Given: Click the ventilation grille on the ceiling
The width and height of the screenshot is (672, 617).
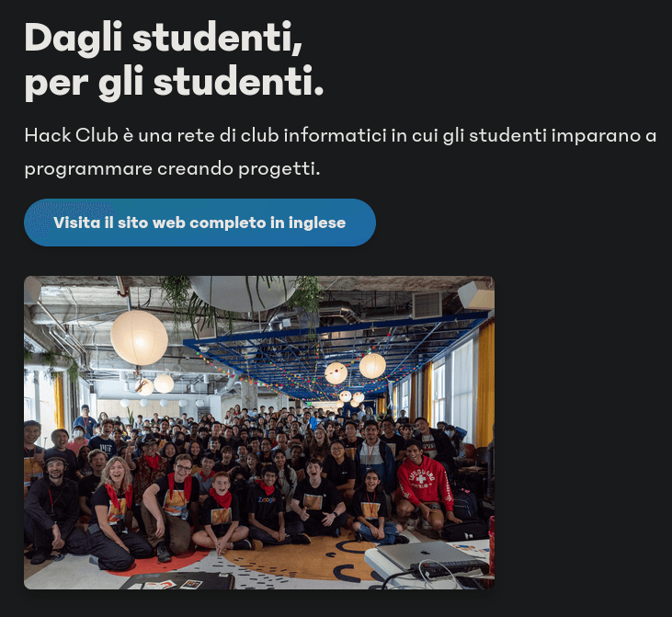Looking at the screenshot, I should tap(427, 304).
